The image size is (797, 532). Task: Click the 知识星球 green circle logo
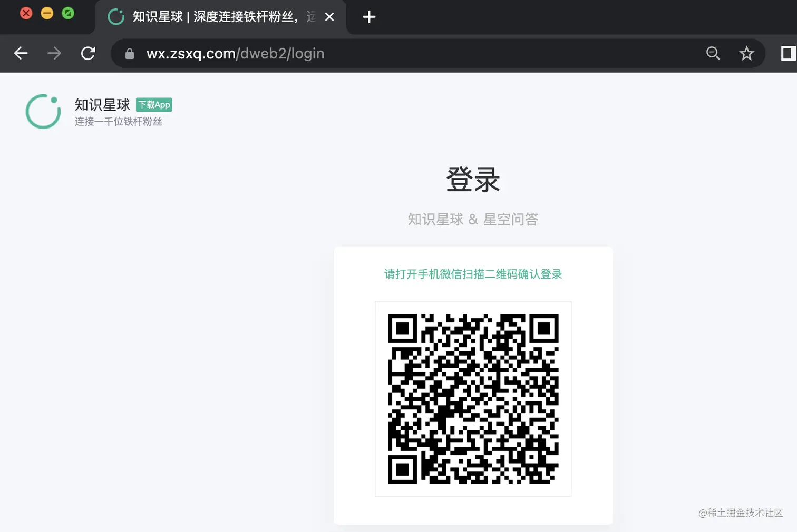[x=43, y=112]
